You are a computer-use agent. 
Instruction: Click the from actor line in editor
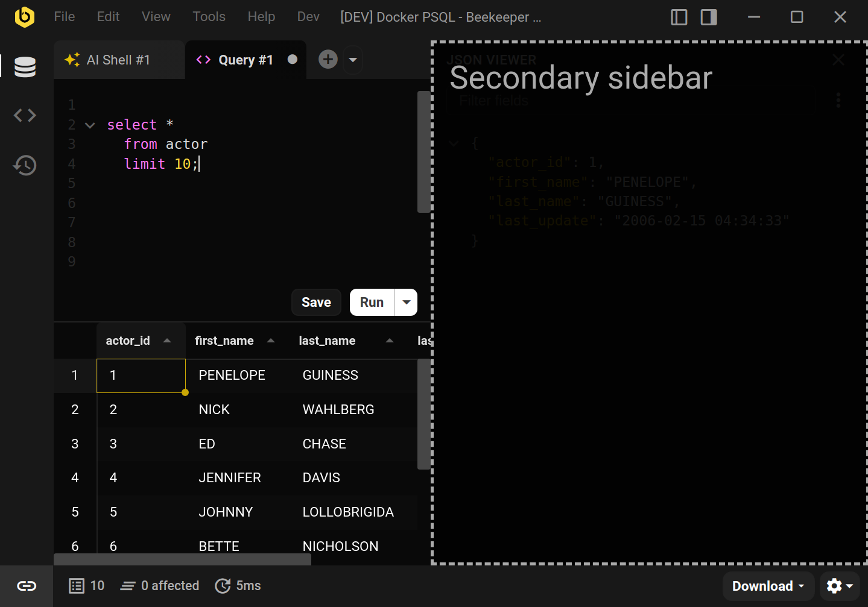pos(166,144)
